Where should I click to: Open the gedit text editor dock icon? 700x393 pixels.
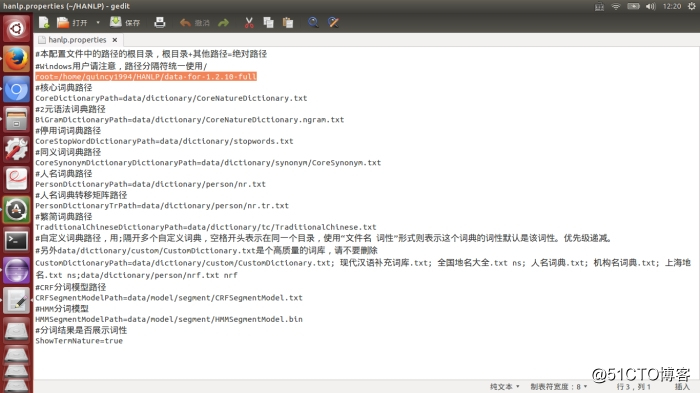(x=17, y=300)
